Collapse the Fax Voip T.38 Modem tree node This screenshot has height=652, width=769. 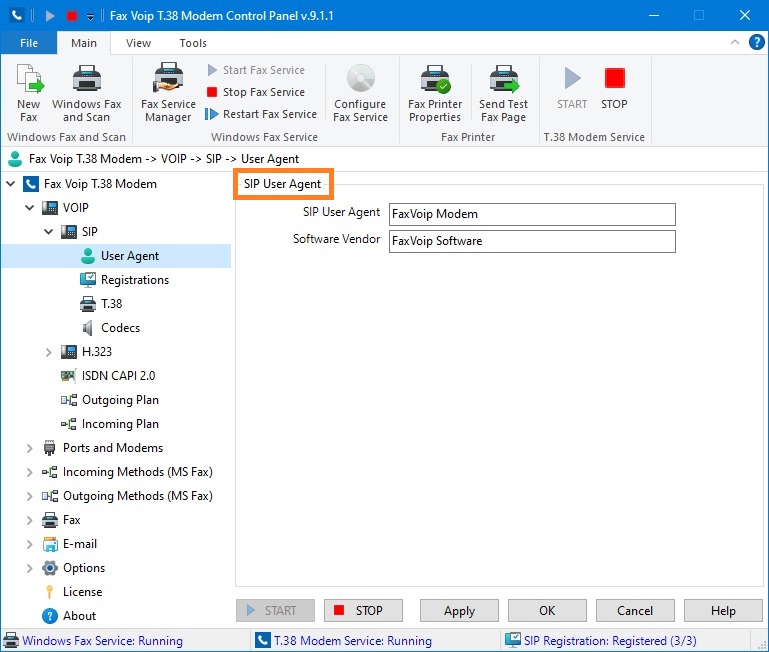click(x=10, y=184)
